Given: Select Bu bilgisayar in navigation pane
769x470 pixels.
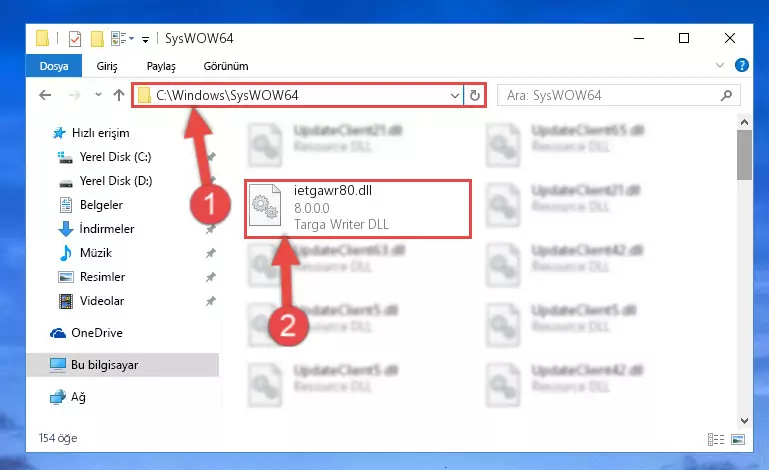Looking at the screenshot, I should (123, 365).
